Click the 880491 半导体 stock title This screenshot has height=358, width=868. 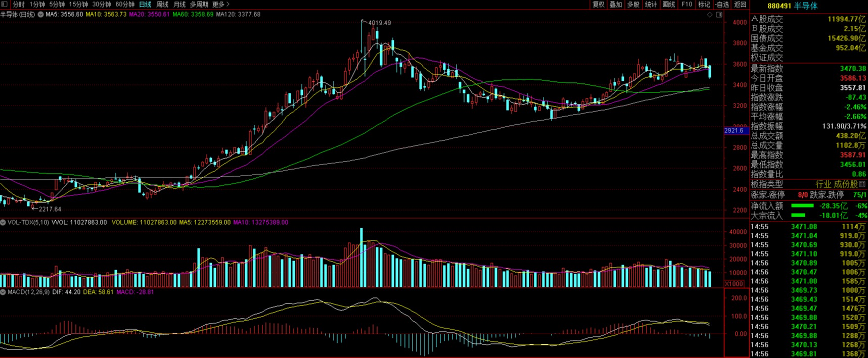point(792,6)
